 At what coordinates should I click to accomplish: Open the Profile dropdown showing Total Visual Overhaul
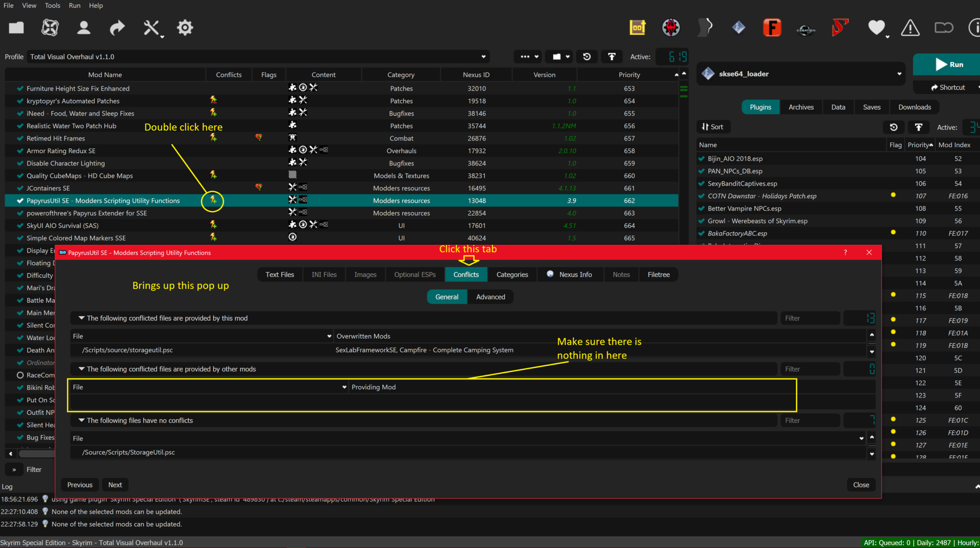(258, 57)
